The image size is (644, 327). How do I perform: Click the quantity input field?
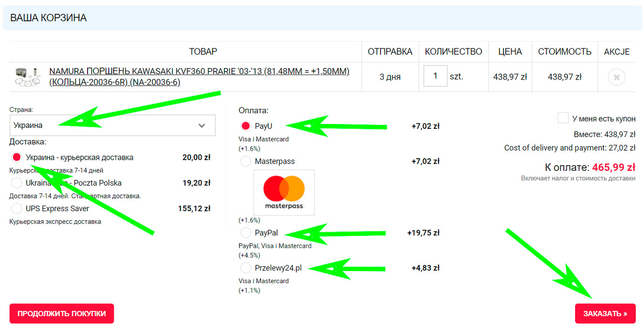435,77
